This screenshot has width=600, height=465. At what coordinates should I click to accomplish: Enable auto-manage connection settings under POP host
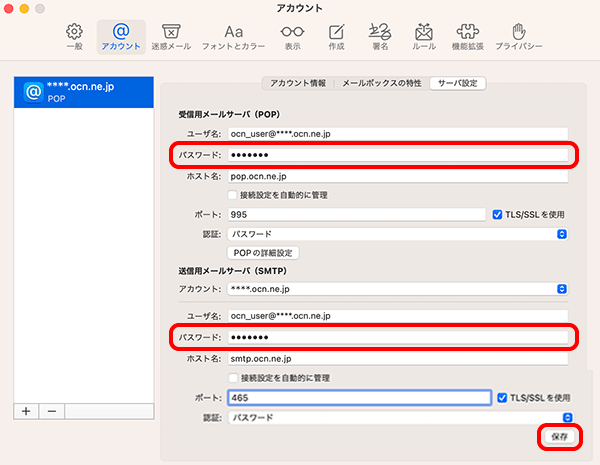(x=232, y=195)
